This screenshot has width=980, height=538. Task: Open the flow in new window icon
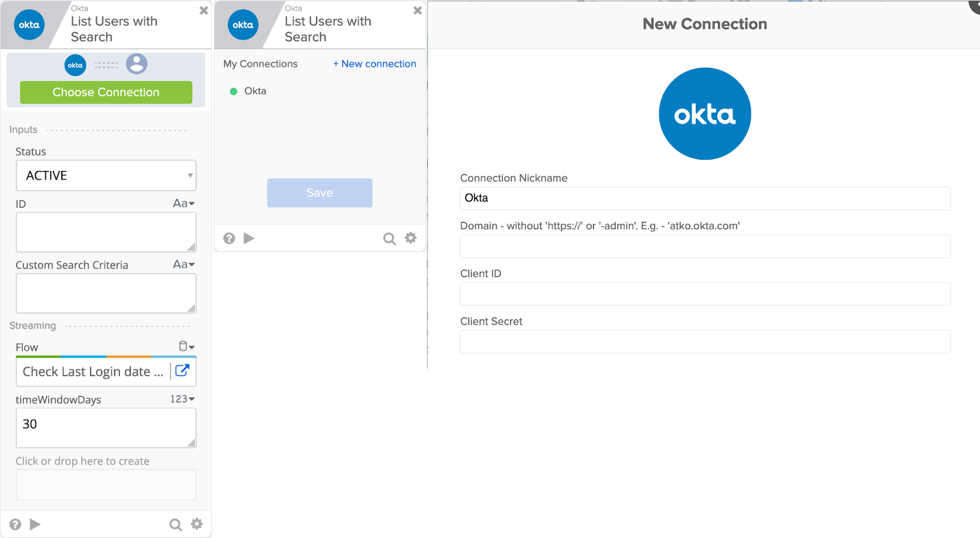183,371
